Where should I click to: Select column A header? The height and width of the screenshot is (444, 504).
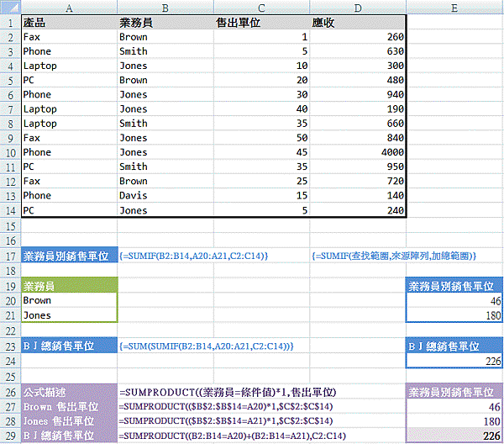[x=69, y=7]
